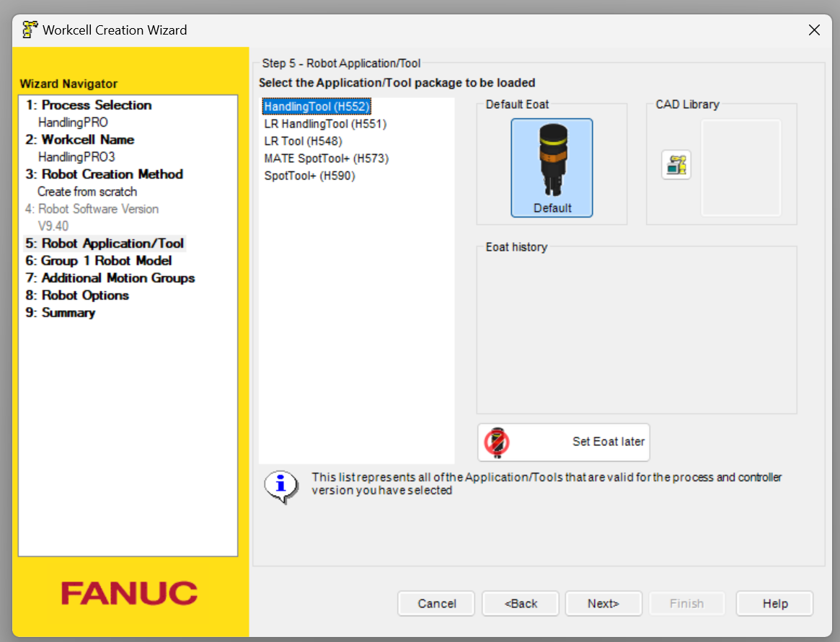Screen dimensions: 840x642
Task: Click the V9.40 software version value
Action: click(x=53, y=226)
